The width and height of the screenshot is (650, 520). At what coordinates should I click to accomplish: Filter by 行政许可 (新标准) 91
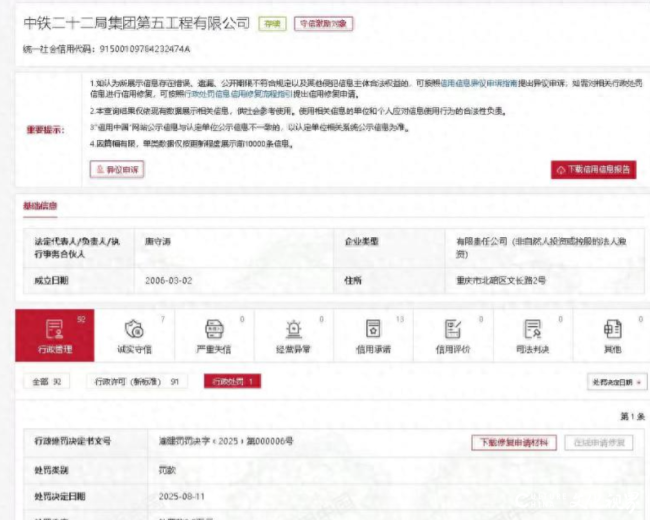(136, 381)
